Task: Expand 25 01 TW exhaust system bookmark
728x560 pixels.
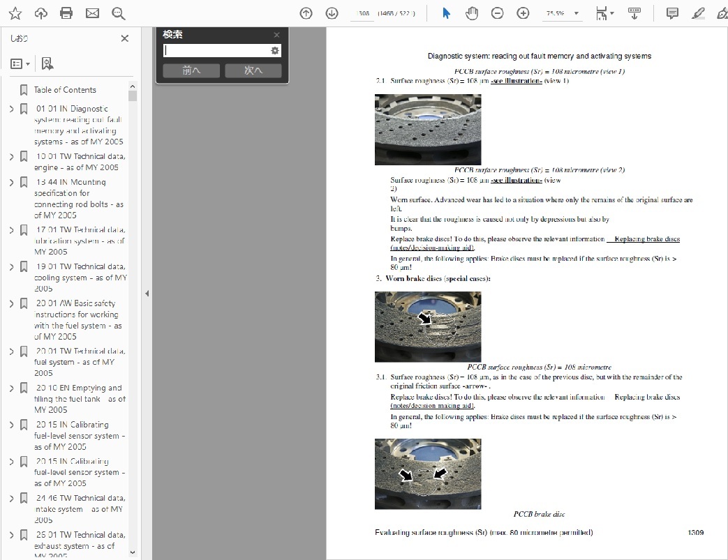Action: pyautogui.click(x=12, y=535)
